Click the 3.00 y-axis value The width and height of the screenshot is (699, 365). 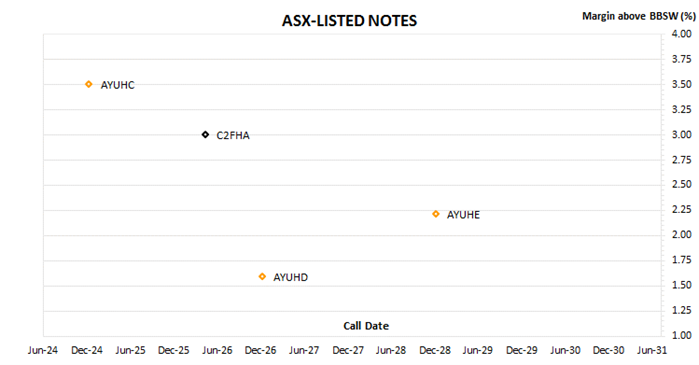[682, 135]
